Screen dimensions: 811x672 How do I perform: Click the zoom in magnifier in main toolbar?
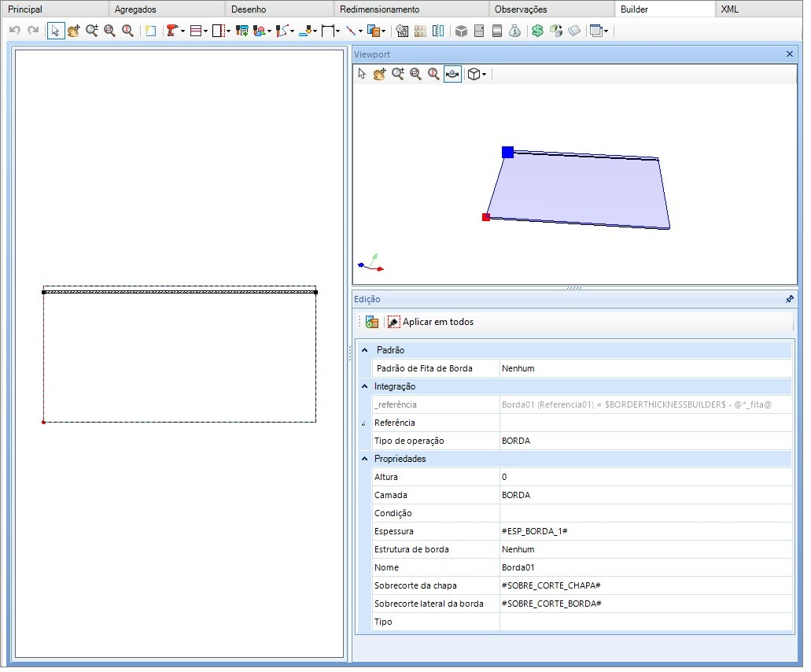92,31
